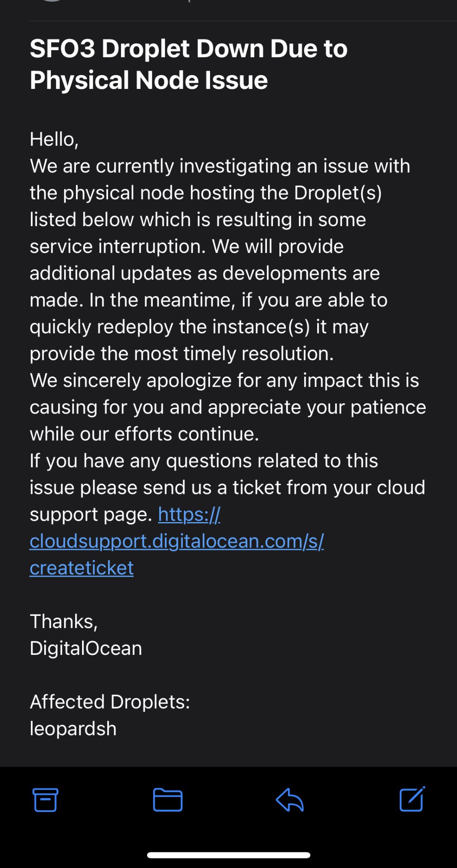
Task: Tap 'If you have any questions' sentence
Action: [x=227, y=487]
